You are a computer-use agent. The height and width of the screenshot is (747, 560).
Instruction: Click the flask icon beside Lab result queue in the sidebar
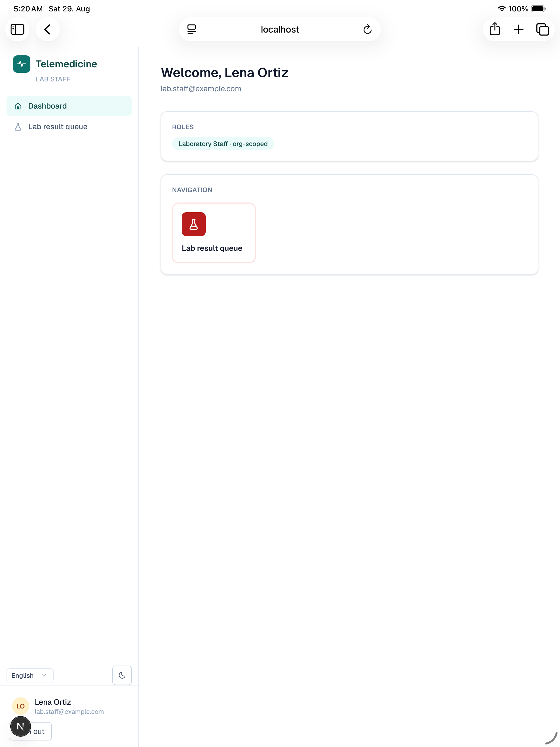[18, 127]
